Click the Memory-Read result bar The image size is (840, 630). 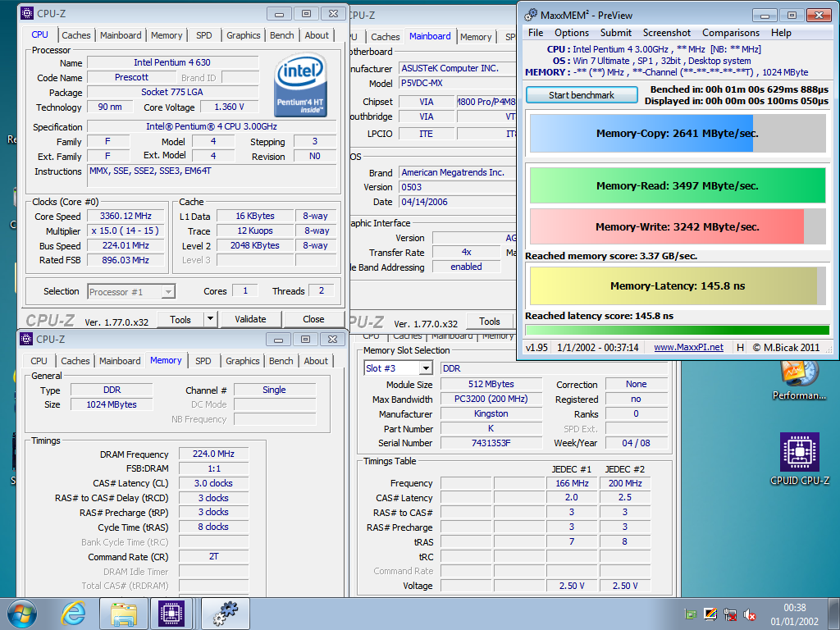678,185
